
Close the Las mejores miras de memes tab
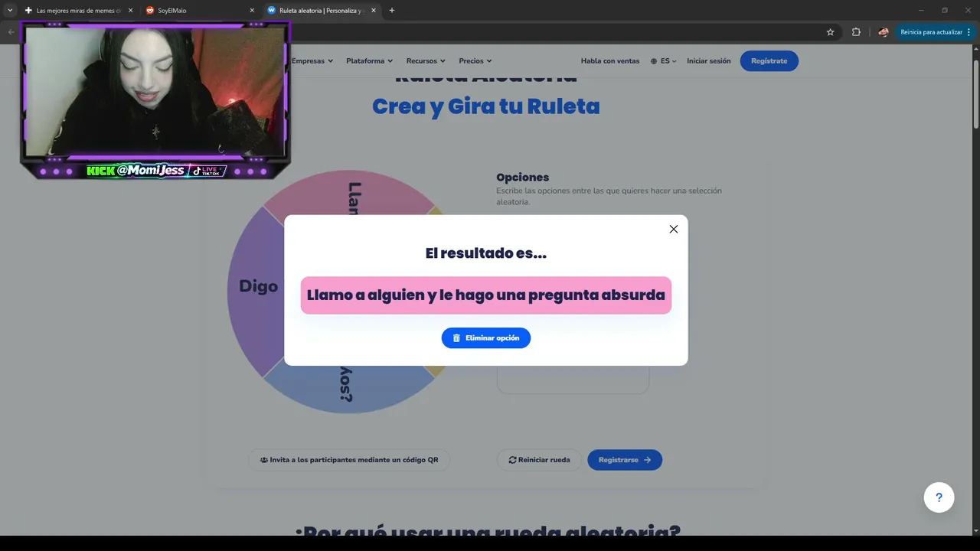(130, 11)
